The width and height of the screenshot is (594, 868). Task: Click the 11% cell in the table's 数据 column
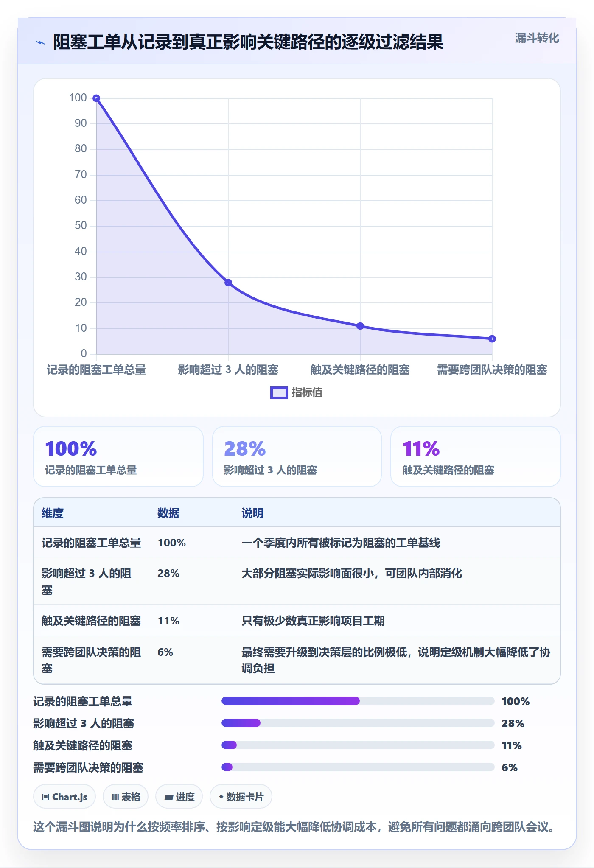168,621
